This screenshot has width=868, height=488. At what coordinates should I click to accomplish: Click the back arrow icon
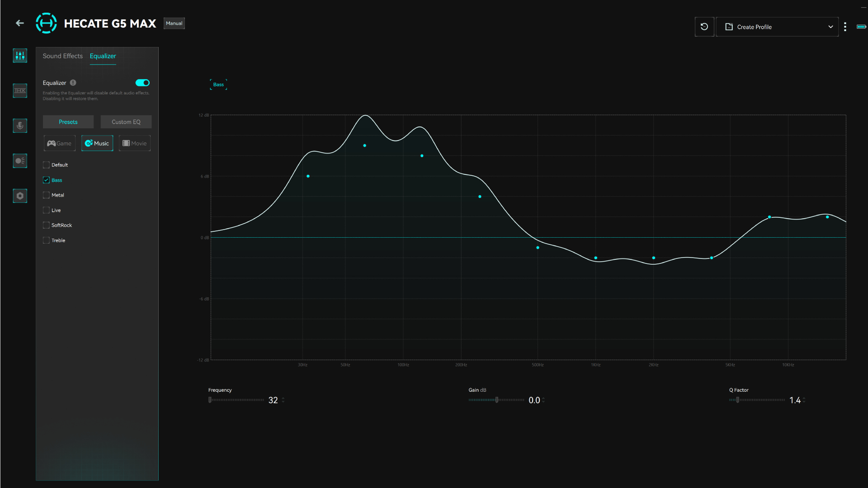(20, 23)
